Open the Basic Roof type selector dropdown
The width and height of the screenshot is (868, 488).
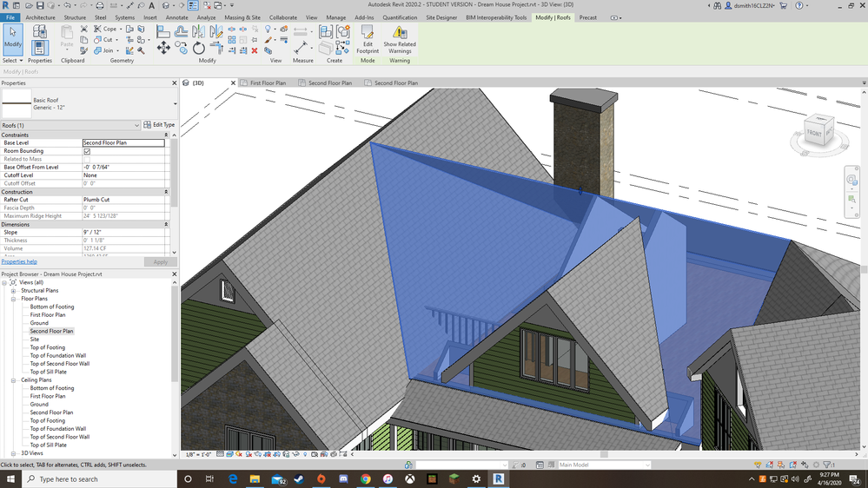pyautogui.click(x=175, y=104)
